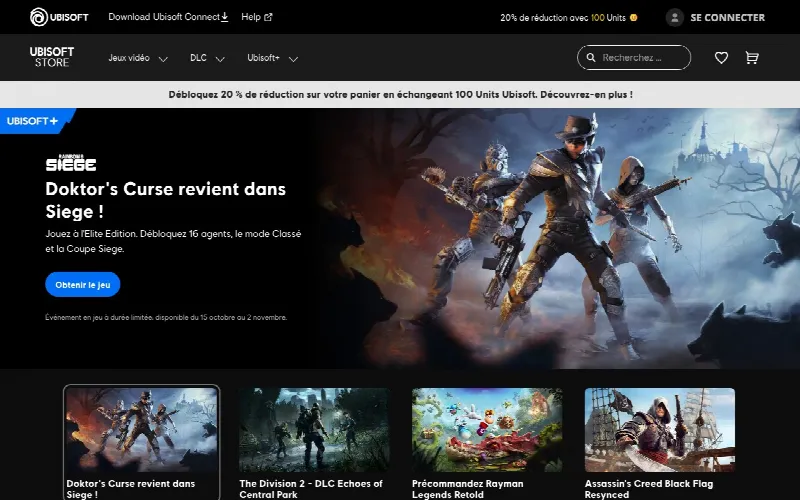This screenshot has width=800, height=500.
Task: Select the Rayman Legends Retold thumbnail
Action: [487, 430]
